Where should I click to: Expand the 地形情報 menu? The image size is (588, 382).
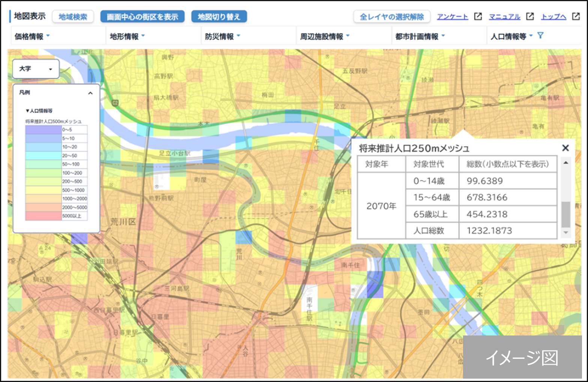point(127,36)
